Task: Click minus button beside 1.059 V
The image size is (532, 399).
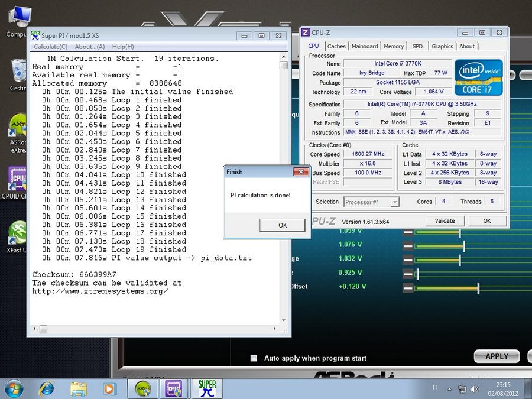Action: [408, 233]
